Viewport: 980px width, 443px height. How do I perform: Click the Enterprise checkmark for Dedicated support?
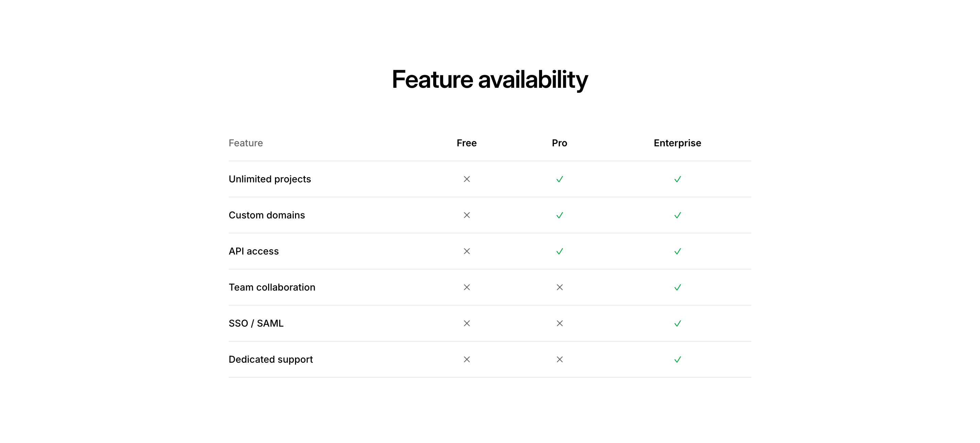click(x=677, y=359)
